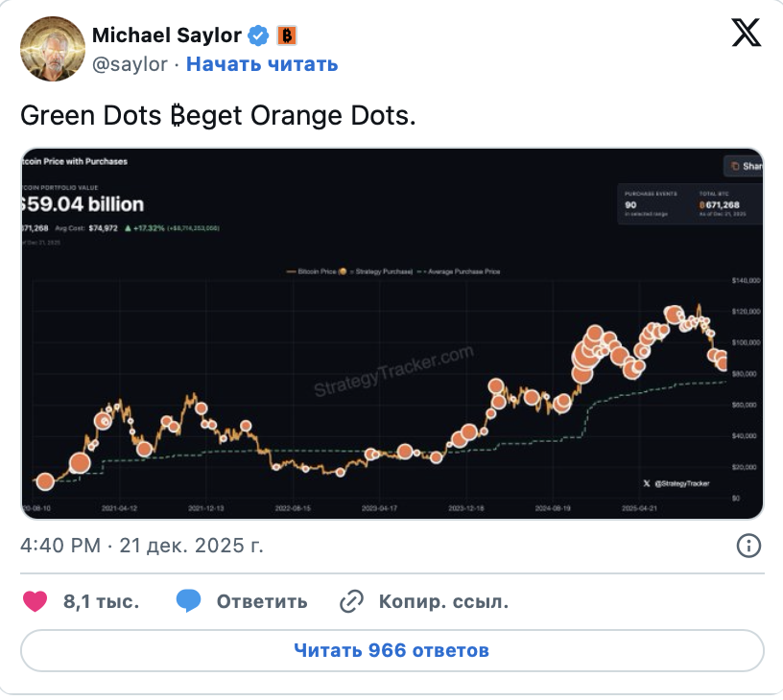The width and height of the screenshot is (783, 700).
Task: Click the orange Bitcoin badge icon
Action: [287, 36]
